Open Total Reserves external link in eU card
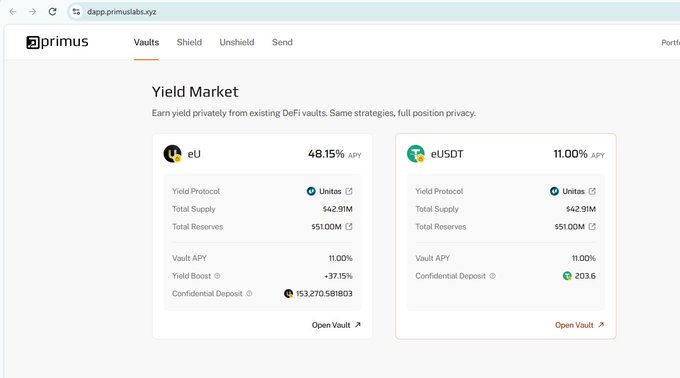This screenshot has height=378, width=680. [349, 227]
